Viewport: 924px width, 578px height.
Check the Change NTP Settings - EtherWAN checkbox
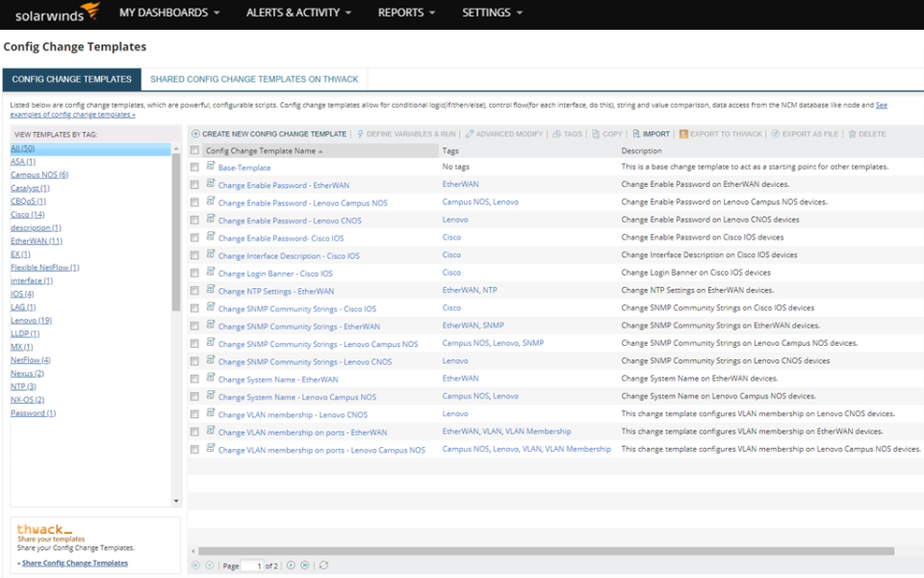pos(195,290)
